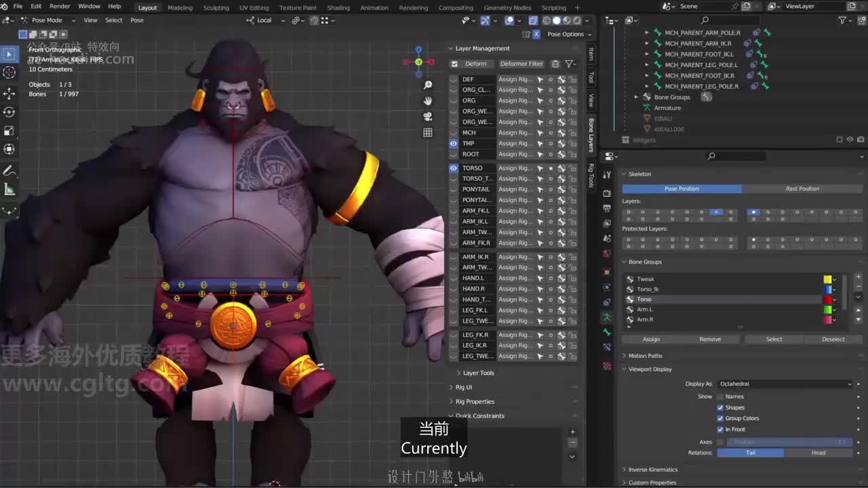Select the Torso_fk bone group row
Viewport: 868px width, 488px height.
tap(722, 289)
